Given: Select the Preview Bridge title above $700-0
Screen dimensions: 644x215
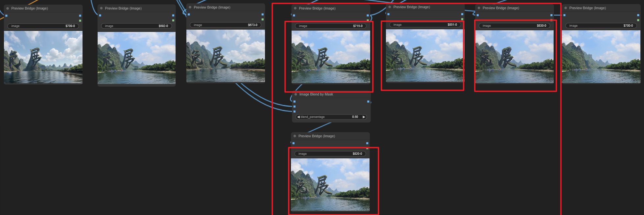Looking at the screenshot, I should [x=587, y=8].
